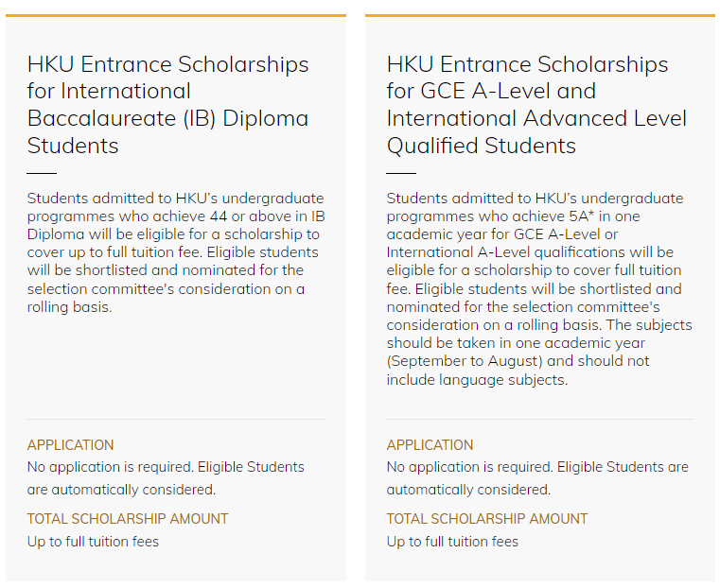Image resolution: width=720 pixels, height=588 pixels.
Task: Click the gold top border of the GCE card
Action: (539, 15)
